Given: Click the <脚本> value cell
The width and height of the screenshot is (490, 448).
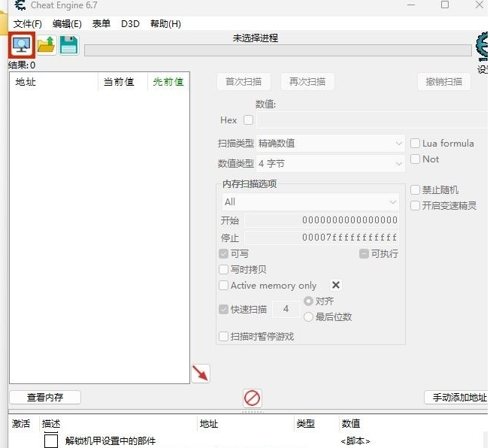Looking at the screenshot, I should (355, 441).
